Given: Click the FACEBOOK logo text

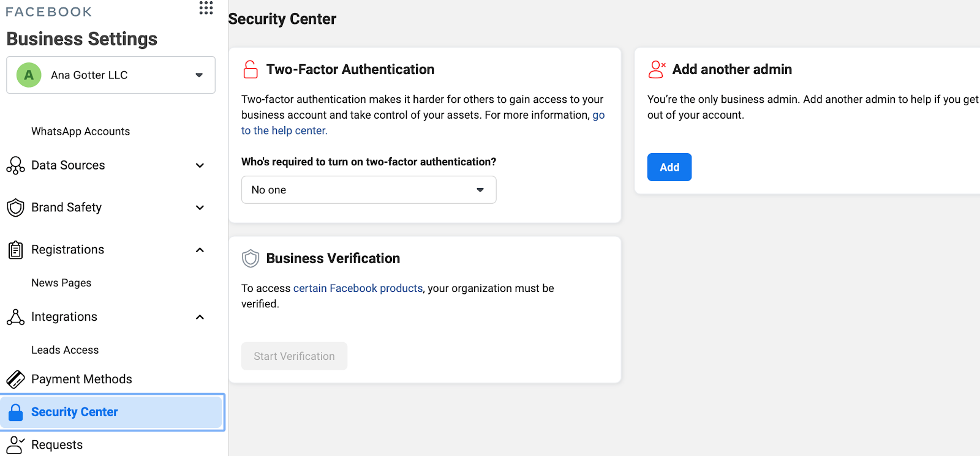Looking at the screenshot, I should [49, 12].
